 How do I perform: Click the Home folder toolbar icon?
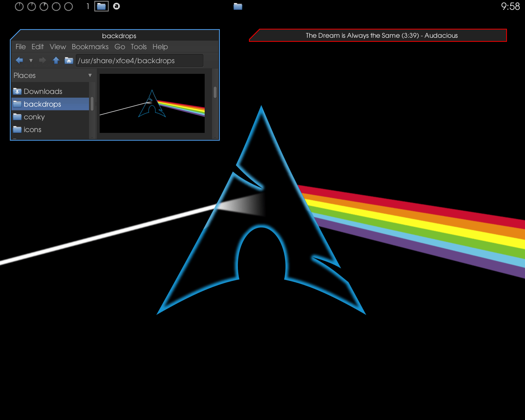click(x=69, y=61)
